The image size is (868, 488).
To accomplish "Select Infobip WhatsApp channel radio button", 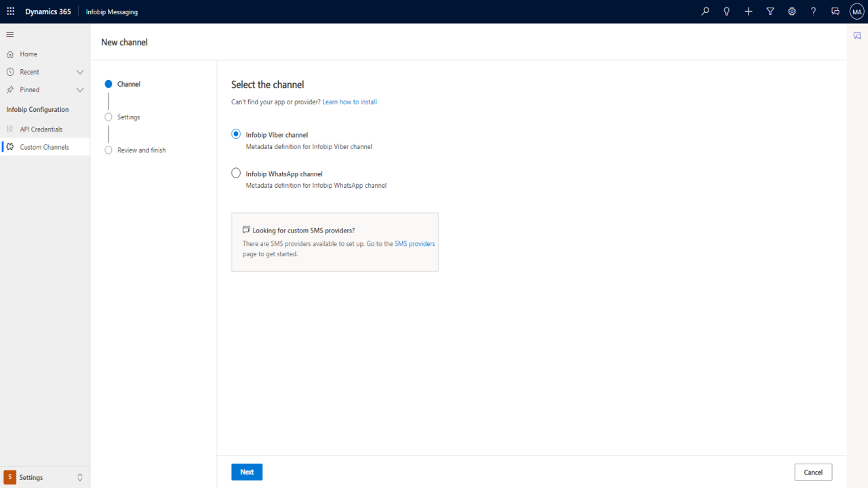I will point(236,173).
